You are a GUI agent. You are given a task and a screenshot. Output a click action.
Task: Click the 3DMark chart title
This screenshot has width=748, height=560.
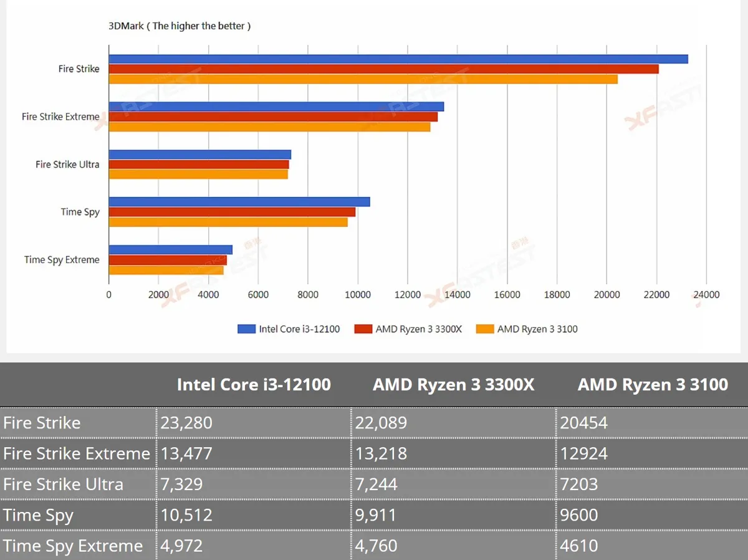pyautogui.click(x=180, y=26)
